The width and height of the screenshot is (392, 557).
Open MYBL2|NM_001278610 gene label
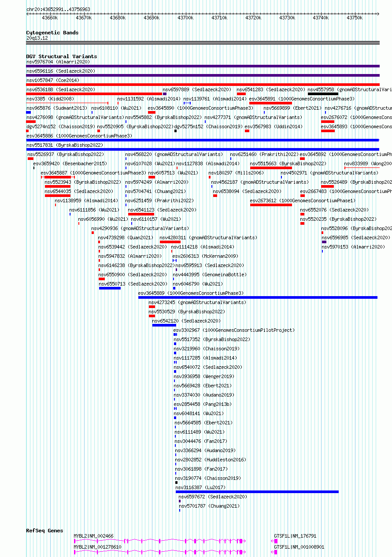[x=97, y=547]
